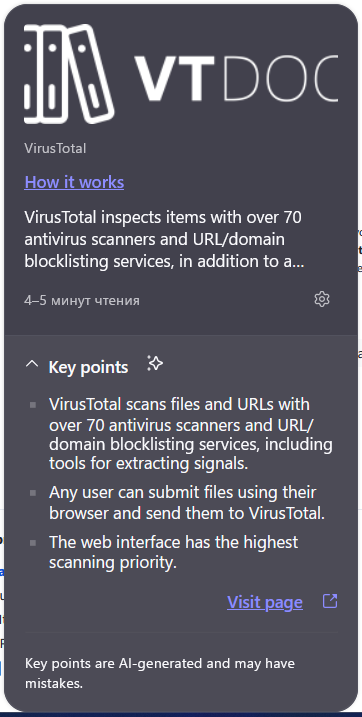
Task: Select the key point about highest scanning priority
Action: point(174,552)
